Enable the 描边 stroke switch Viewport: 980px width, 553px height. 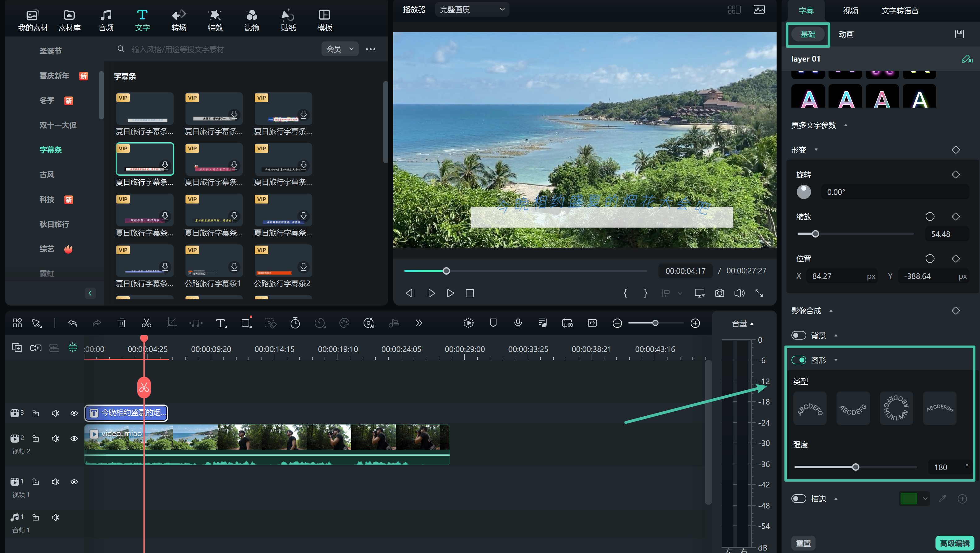(799, 499)
